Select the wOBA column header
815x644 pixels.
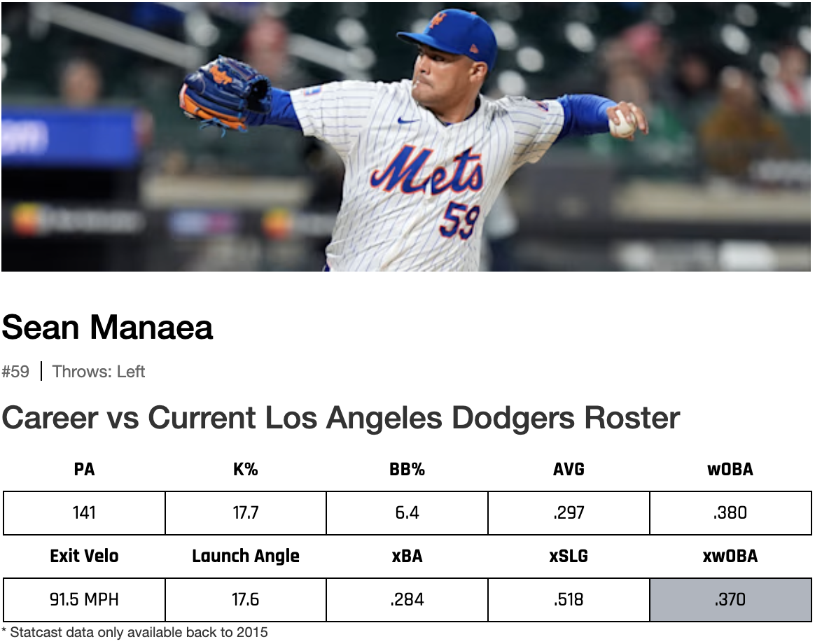pyautogui.click(x=730, y=470)
